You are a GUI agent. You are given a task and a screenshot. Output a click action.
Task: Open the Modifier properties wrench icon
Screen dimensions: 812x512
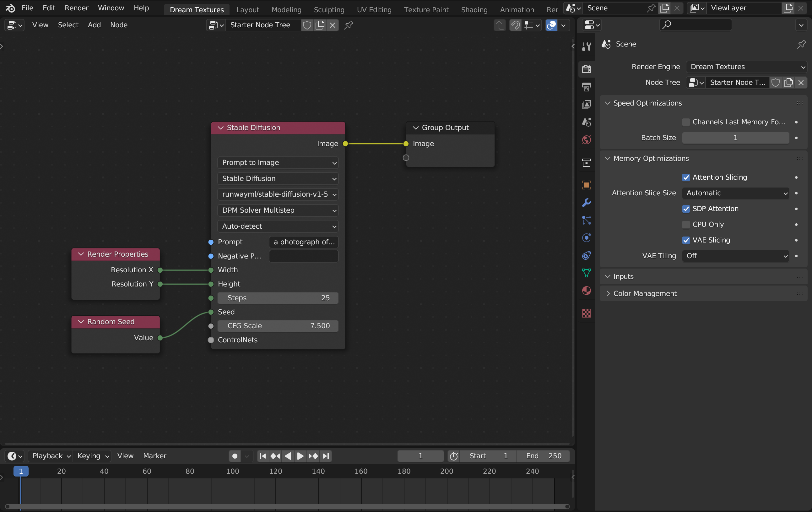pos(587,202)
